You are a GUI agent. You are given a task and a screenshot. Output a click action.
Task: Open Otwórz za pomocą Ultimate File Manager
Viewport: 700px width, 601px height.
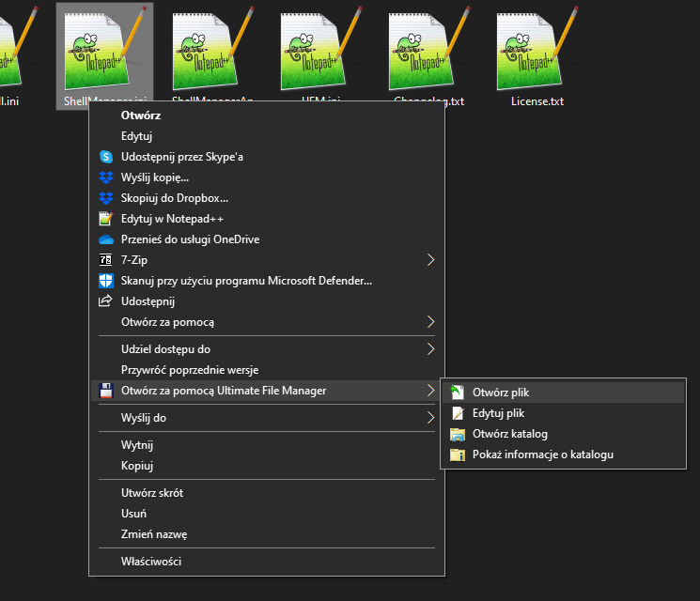coord(267,391)
